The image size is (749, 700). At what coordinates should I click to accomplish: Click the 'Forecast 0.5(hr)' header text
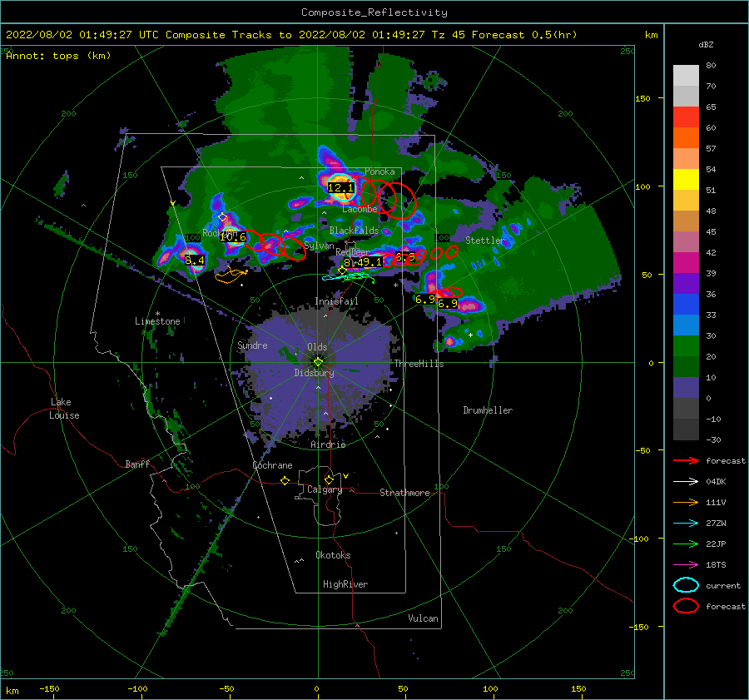[524, 35]
